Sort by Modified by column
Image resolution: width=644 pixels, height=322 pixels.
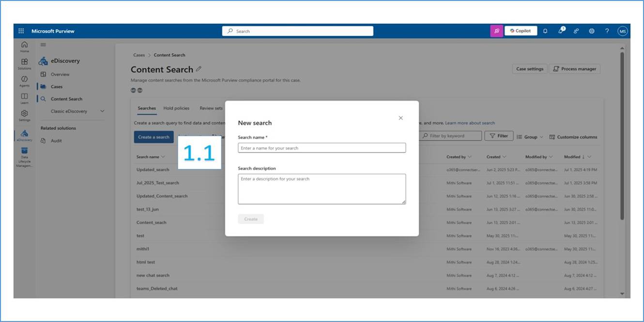[538, 157]
